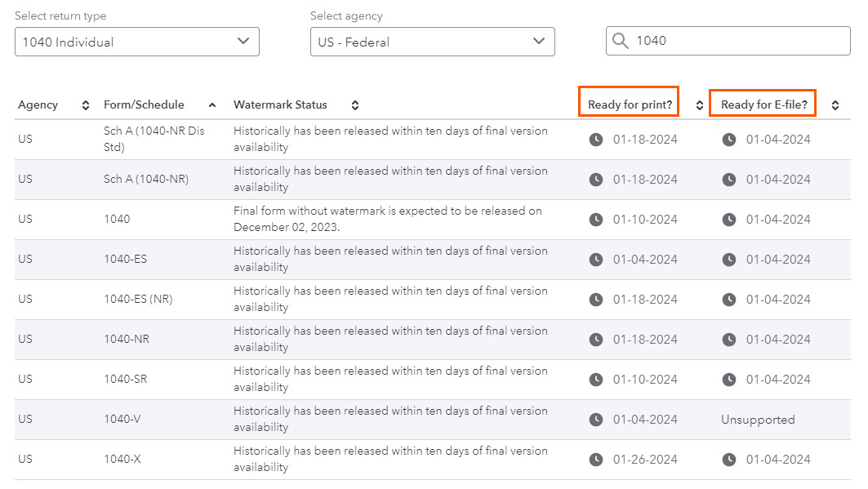Click clock icon beside 1040-V print date

[x=595, y=420]
